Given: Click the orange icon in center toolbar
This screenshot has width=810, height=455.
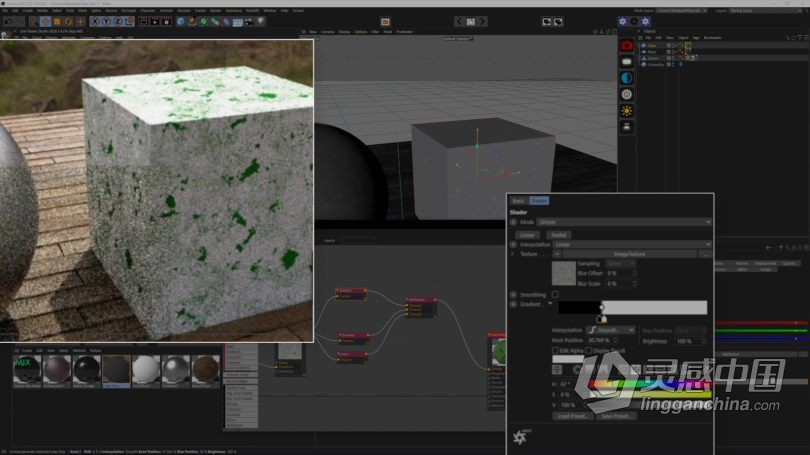Looking at the screenshot, I should click(x=385, y=22).
